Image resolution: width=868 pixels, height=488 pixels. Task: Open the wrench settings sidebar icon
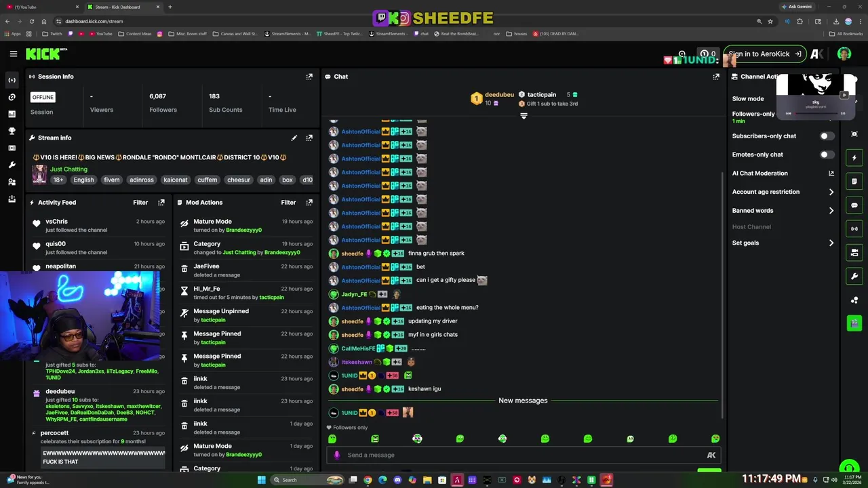pos(12,165)
